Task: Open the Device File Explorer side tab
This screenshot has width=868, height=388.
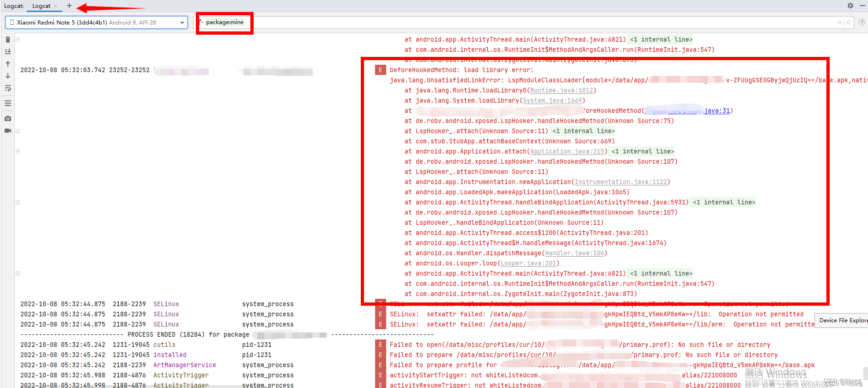Action: coord(843,320)
